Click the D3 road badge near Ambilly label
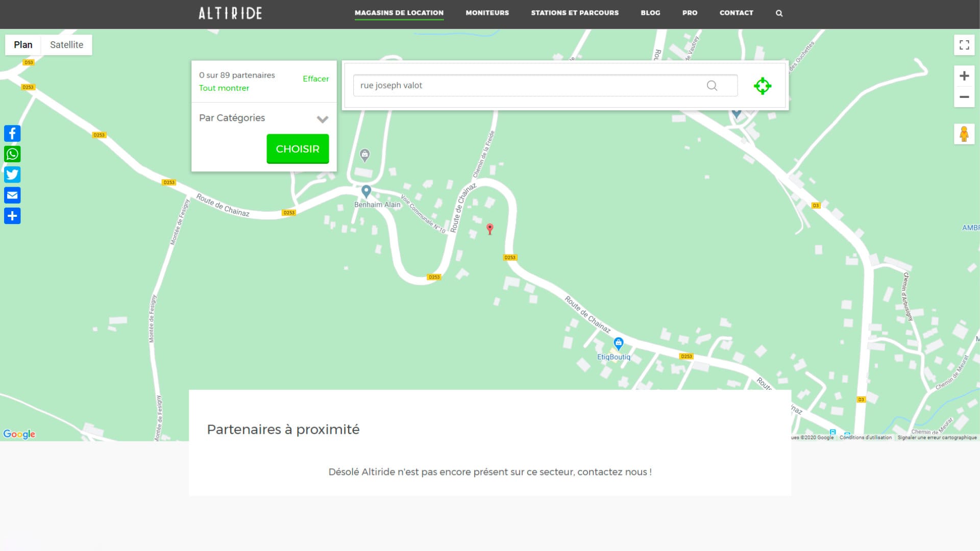Screen dimensions: 980x551 (816, 206)
